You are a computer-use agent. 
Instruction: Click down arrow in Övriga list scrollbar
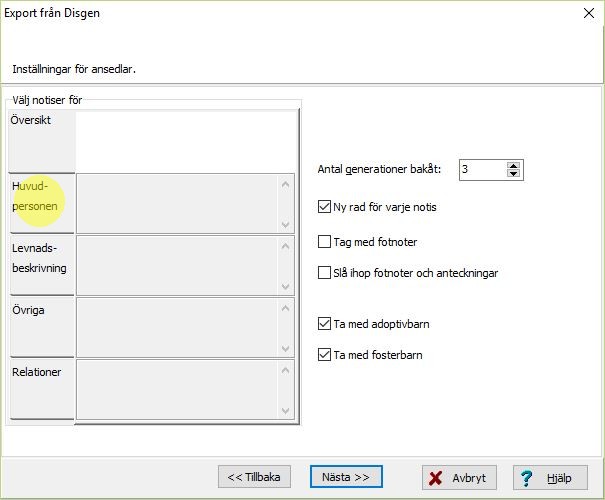(286, 349)
